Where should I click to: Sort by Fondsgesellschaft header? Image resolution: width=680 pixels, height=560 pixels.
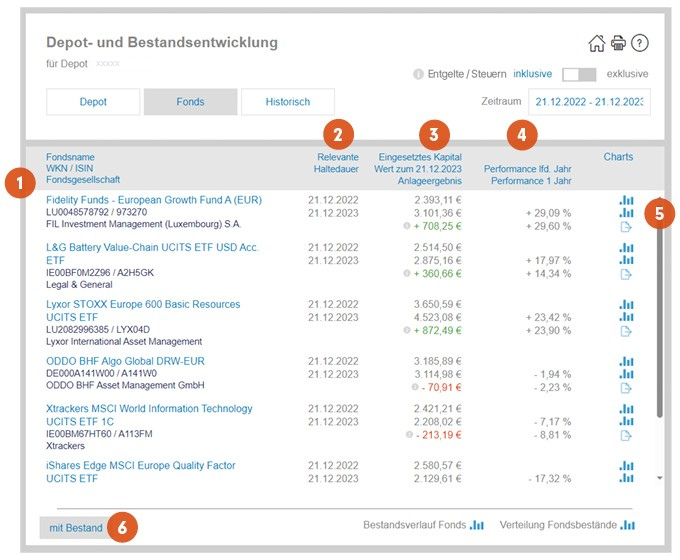(x=83, y=180)
